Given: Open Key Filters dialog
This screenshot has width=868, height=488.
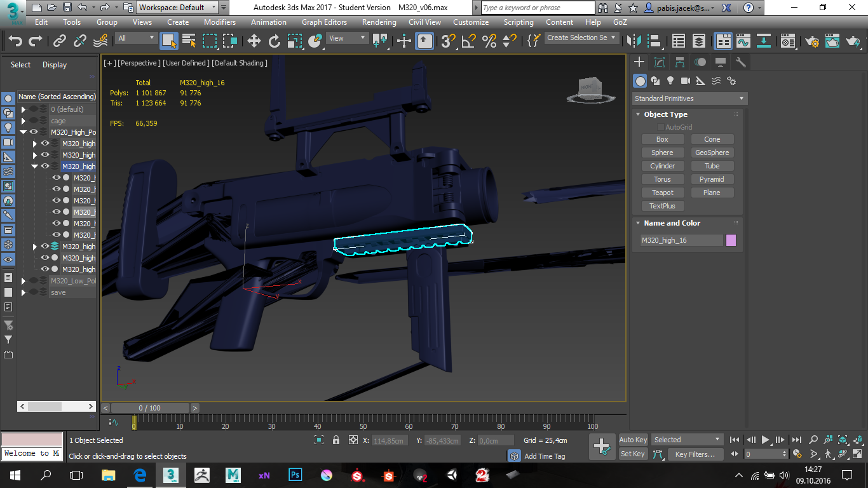Looking at the screenshot, I should pos(695,454).
